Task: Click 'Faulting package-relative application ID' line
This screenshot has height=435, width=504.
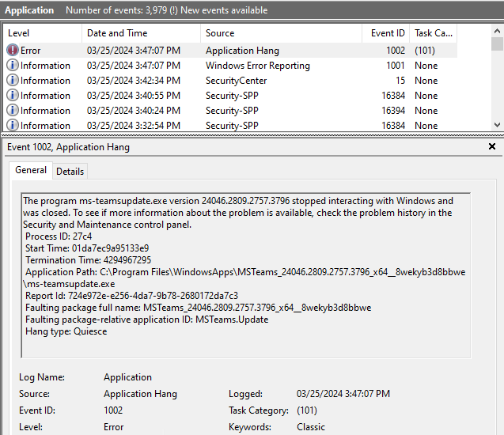Action: [147, 320]
